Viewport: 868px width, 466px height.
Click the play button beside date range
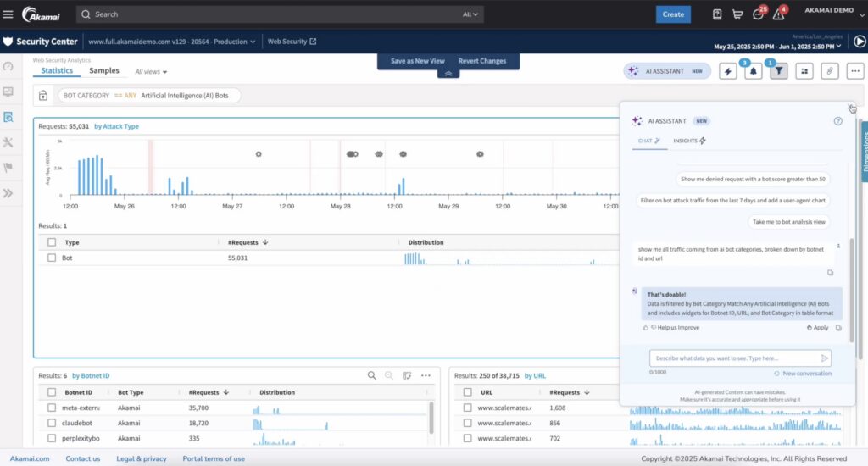(x=860, y=42)
